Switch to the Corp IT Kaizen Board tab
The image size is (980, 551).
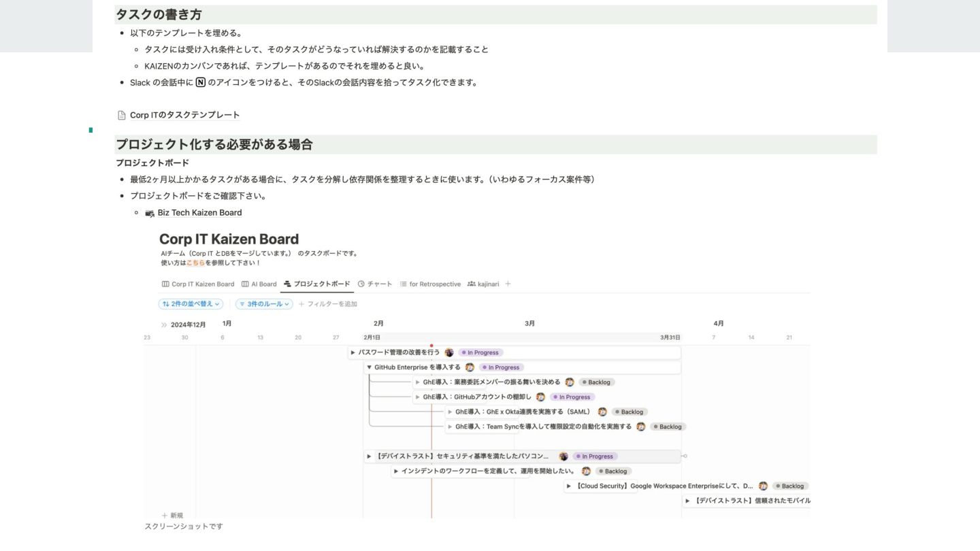pyautogui.click(x=198, y=284)
